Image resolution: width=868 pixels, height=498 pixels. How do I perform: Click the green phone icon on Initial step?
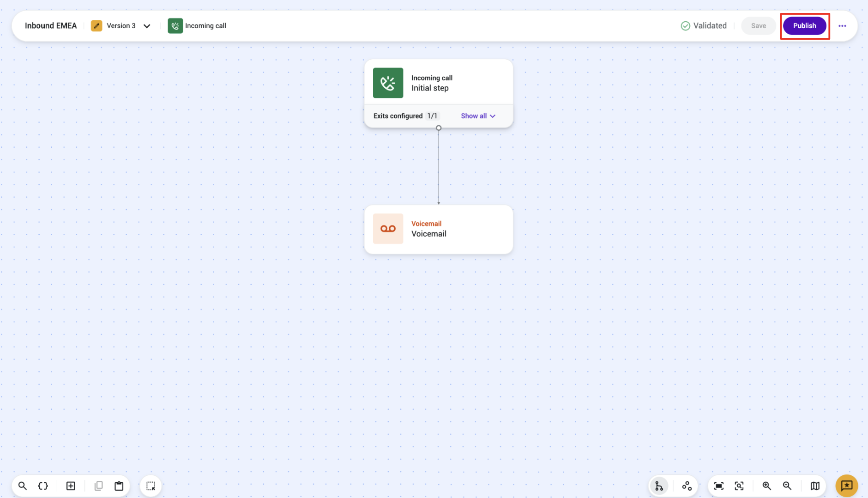pyautogui.click(x=388, y=83)
